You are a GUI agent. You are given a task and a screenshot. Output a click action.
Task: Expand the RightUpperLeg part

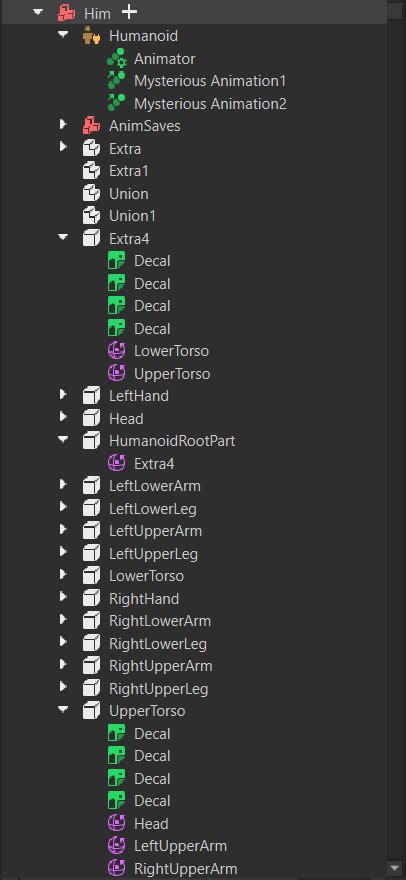[x=63, y=687]
